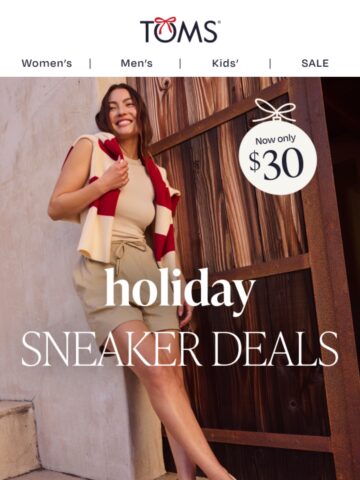Click the "SNEAKER DEALS" banner text

point(180,349)
